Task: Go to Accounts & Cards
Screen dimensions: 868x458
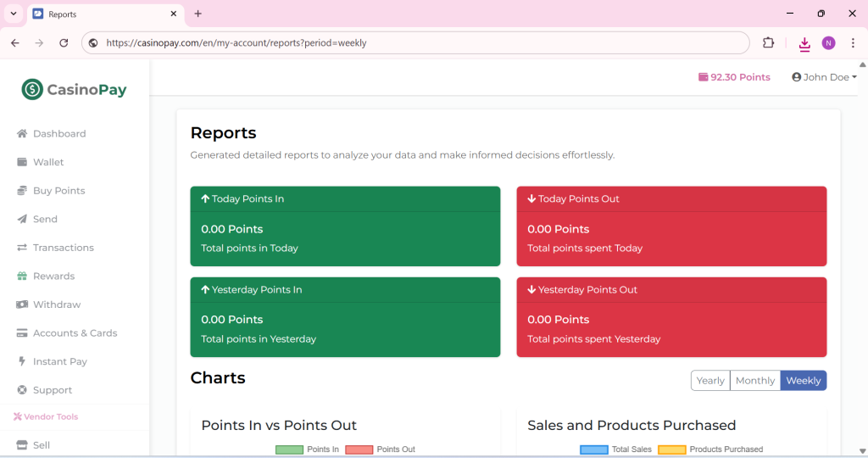Action: (x=75, y=332)
